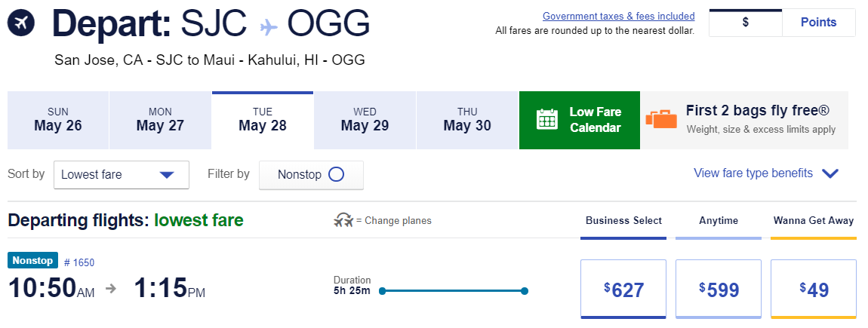Click the airplane icon beside Depart
The image size is (868, 328).
tap(22, 25)
